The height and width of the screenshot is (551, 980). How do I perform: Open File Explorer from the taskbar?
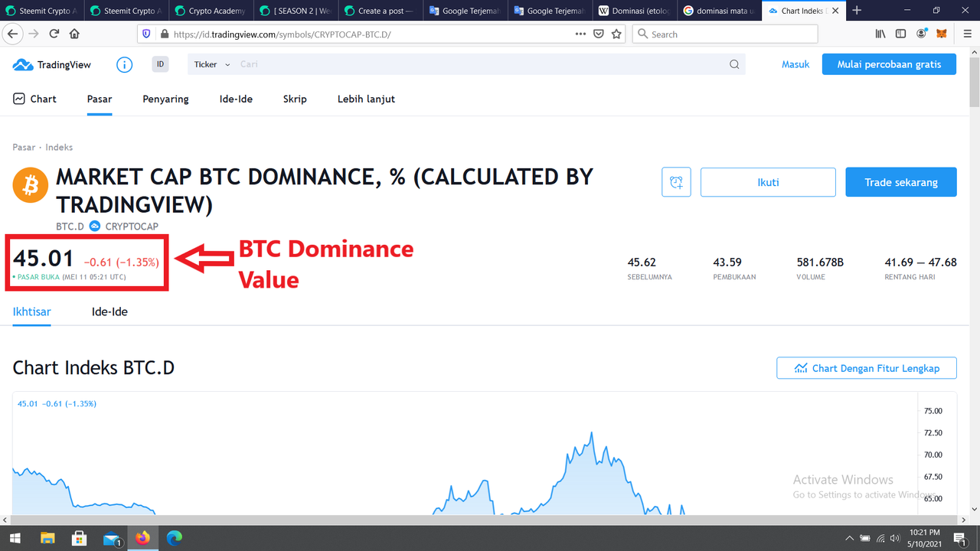(x=47, y=538)
